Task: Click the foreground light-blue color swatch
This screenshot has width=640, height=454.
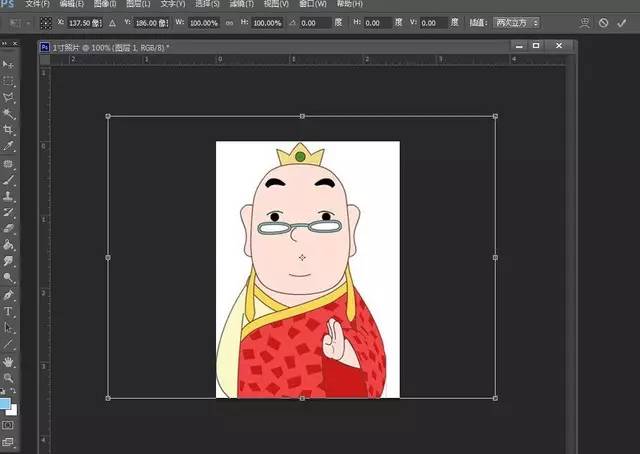Action: (4, 403)
